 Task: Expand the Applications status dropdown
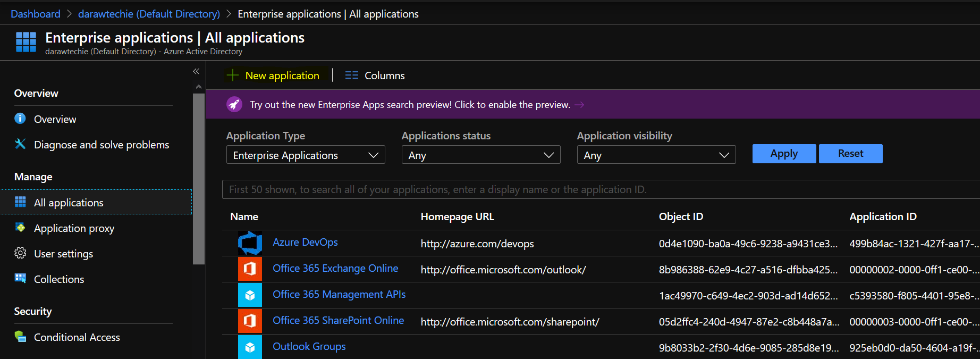point(480,155)
